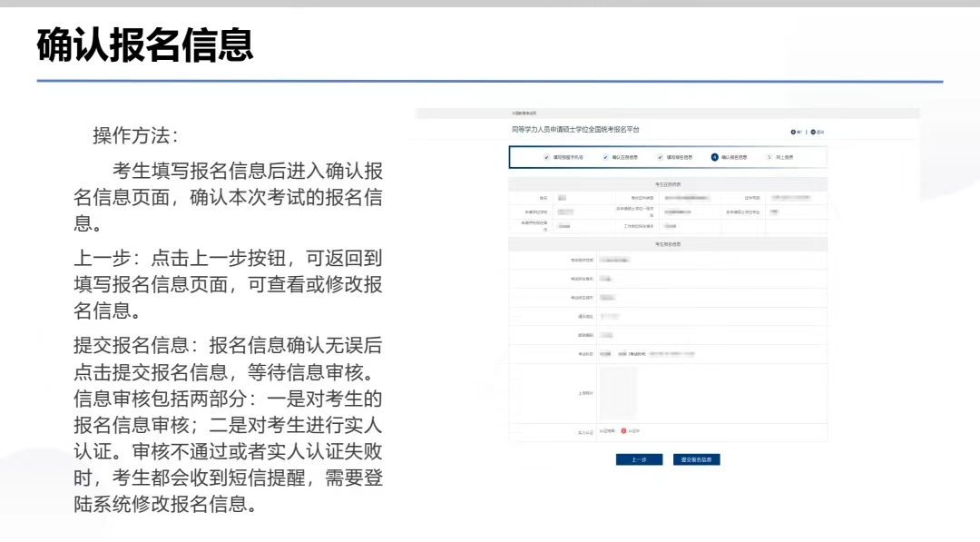980x542 pixels.
Task: Click the logout icon at top right
Action: [813, 132]
